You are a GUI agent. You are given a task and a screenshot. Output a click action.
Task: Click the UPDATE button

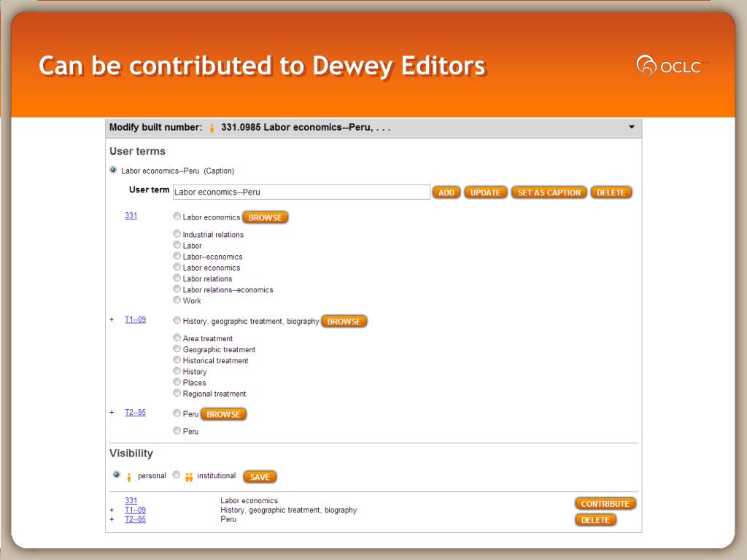tap(485, 192)
